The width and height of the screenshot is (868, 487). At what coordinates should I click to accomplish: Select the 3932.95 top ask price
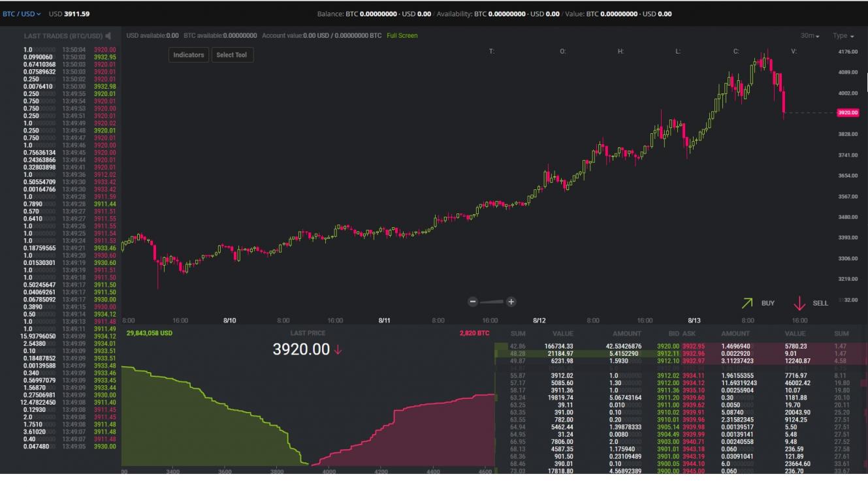coord(693,346)
